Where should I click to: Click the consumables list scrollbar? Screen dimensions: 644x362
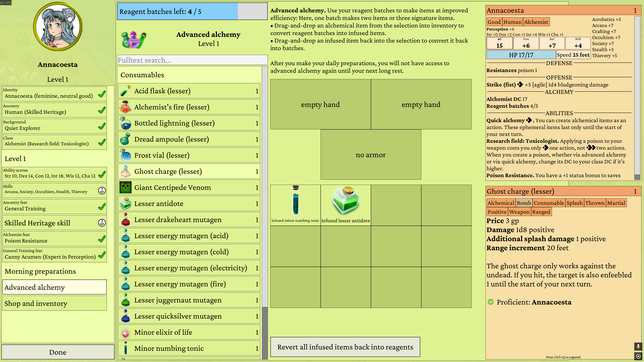[265, 213]
